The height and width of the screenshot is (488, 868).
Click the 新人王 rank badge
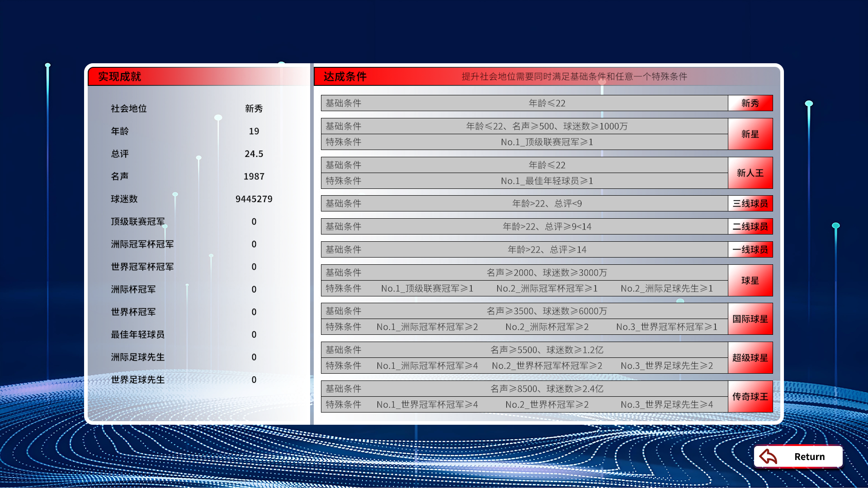pyautogui.click(x=750, y=173)
